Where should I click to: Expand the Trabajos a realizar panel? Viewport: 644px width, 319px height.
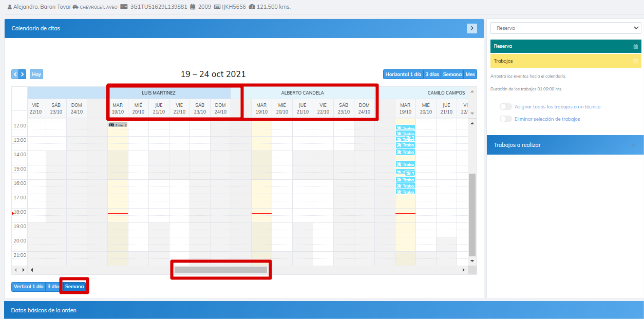(x=633, y=145)
